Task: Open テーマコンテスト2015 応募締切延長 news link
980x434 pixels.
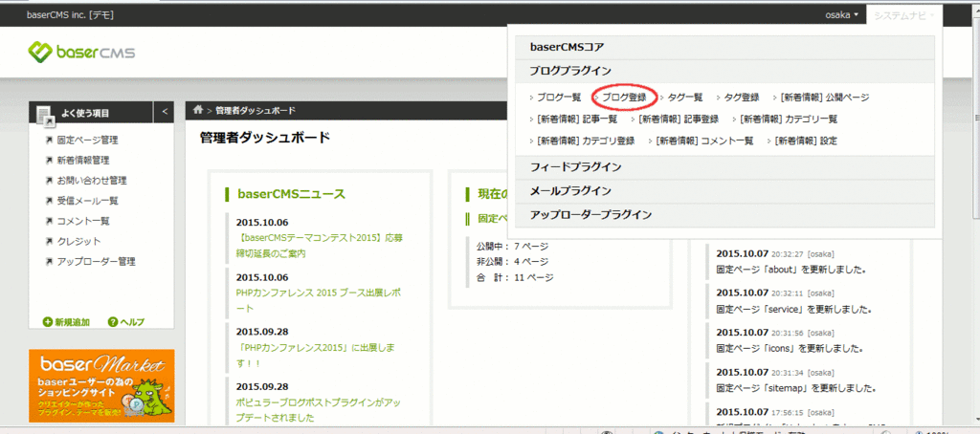Action: click(319, 246)
